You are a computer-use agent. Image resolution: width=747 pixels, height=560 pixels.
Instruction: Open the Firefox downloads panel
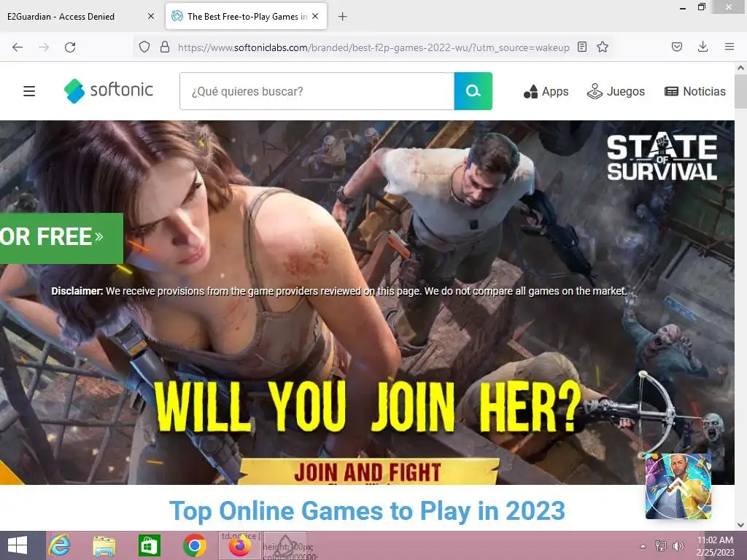pos(703,47)
